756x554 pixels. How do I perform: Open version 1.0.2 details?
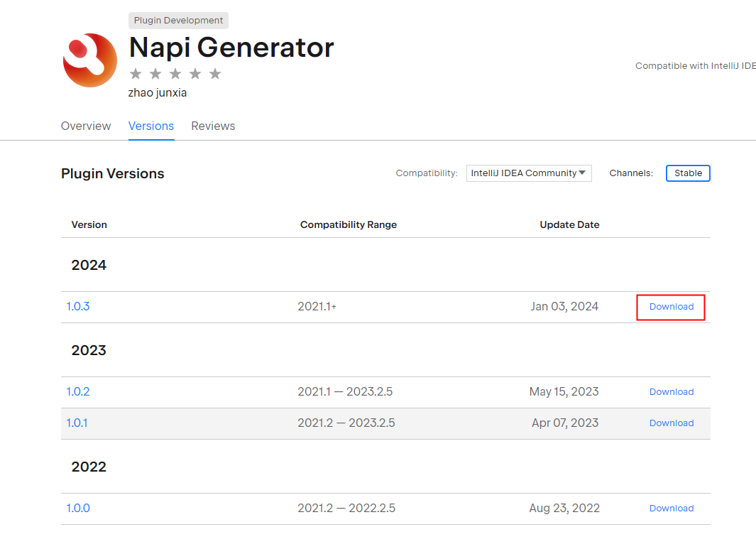coord(78,392)
